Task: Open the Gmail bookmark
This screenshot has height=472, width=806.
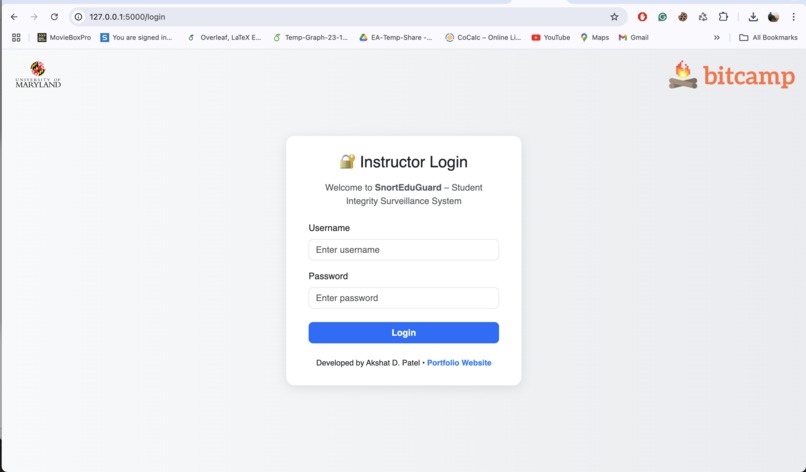Action: [x=634, y=38]
